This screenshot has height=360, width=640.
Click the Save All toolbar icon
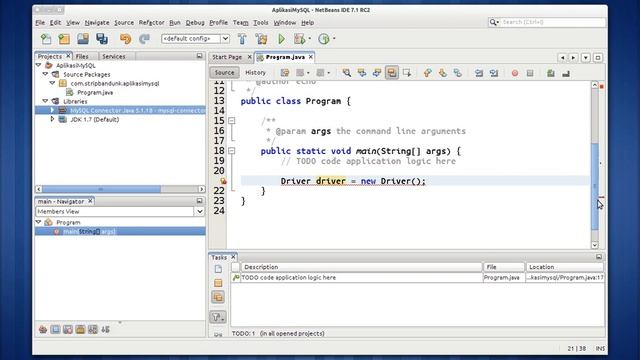pyautogui.click(x=102, y=39)
